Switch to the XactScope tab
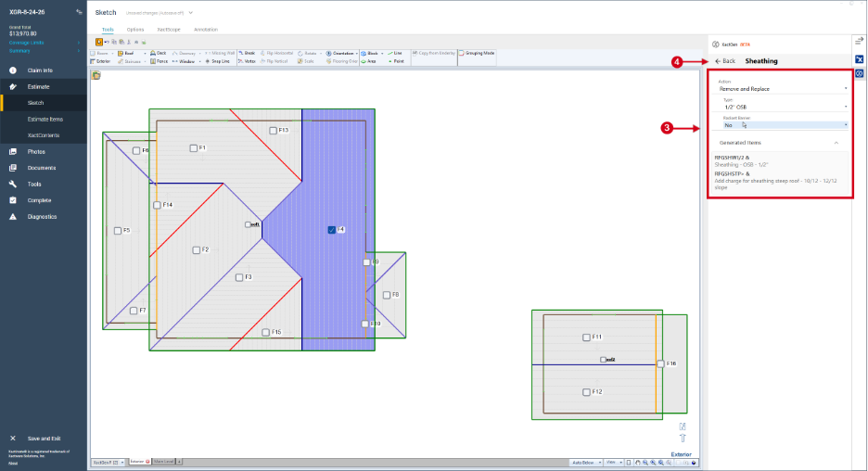The width and height of the screenshot is (868, 471). tap(168, 30)
